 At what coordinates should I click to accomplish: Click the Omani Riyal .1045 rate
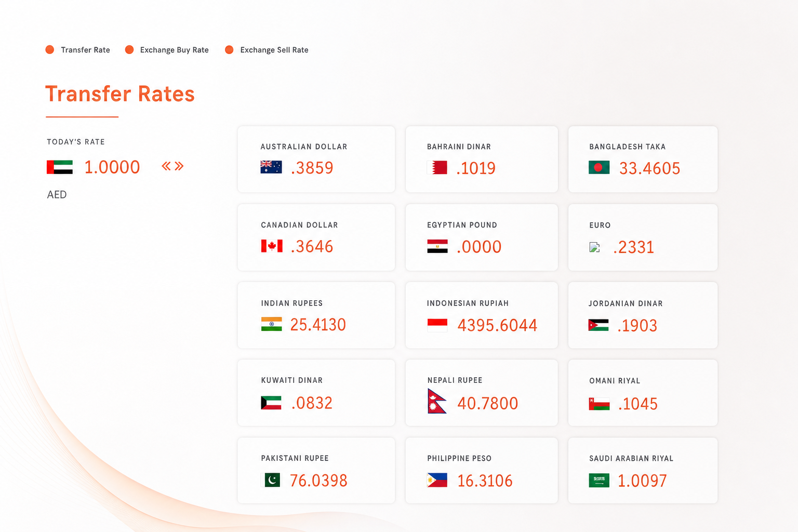[x=638, y=404]
